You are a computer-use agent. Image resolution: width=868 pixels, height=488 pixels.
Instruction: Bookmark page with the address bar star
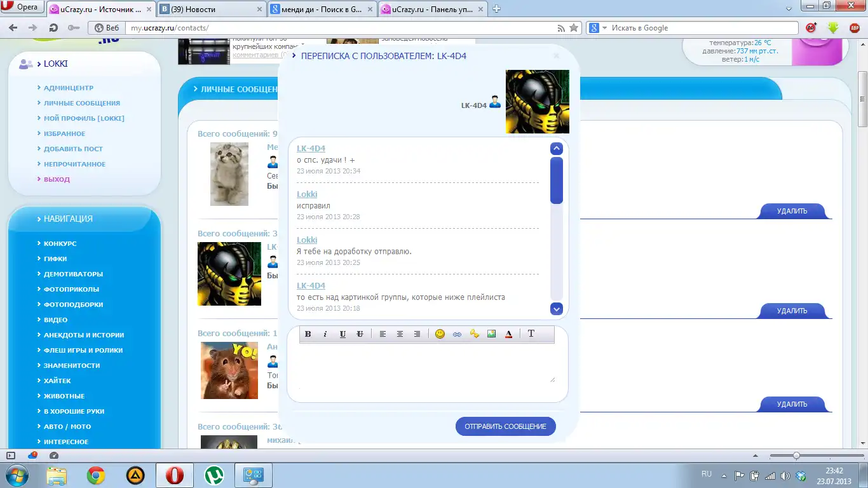click(574, 28)
